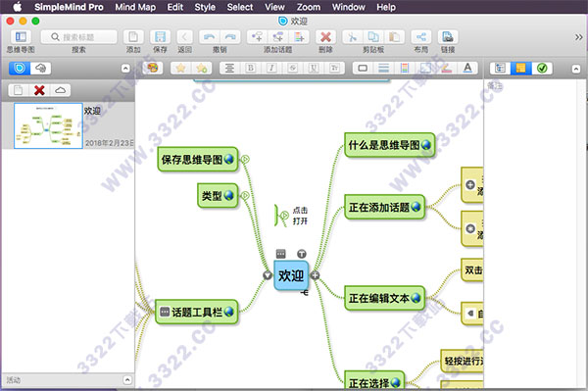Add a new mind map document
This screenshot has width=588, height=391.
[x=133, y=36]
